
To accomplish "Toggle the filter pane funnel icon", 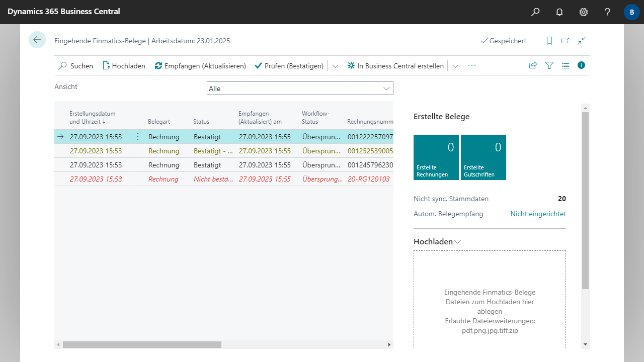I will click(x=549, y=65).
